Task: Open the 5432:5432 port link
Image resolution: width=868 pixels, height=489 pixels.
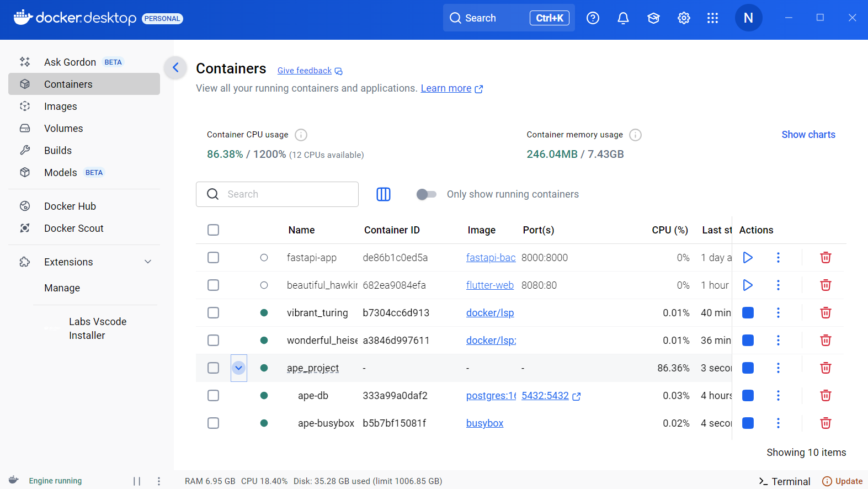Action: 551,395
